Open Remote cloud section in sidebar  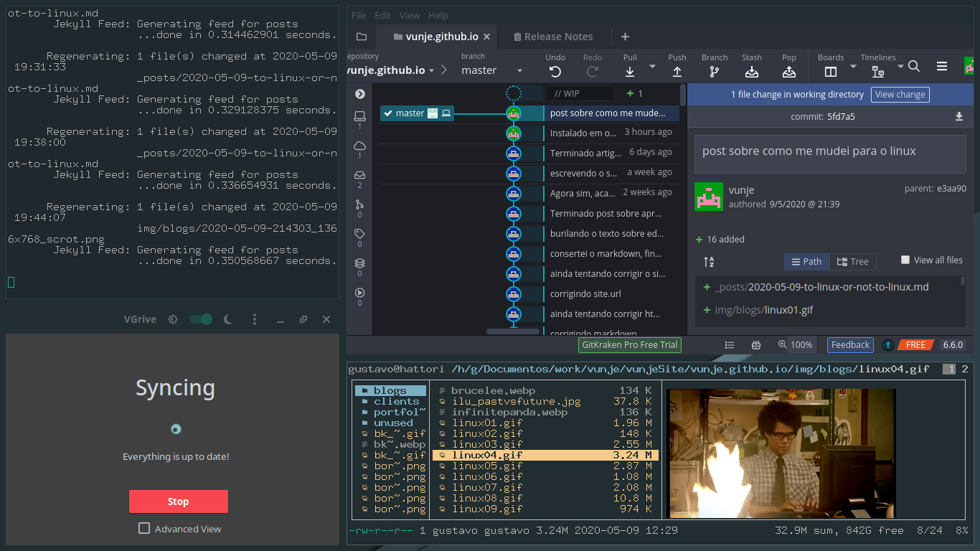[359, 149]
